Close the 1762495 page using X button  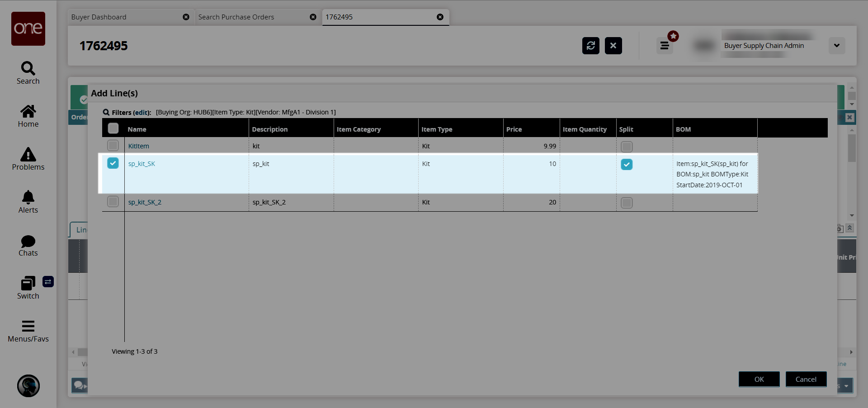(613, 46)
